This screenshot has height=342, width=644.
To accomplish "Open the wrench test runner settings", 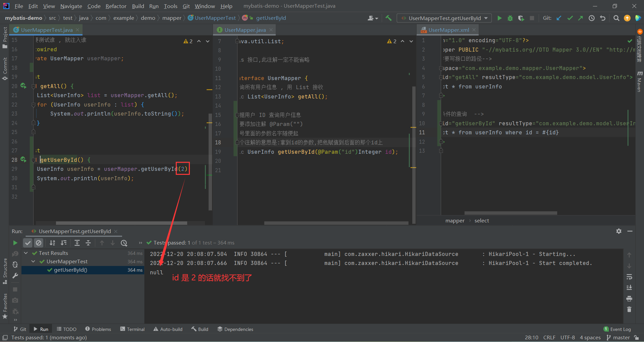I will coord(15,276).
